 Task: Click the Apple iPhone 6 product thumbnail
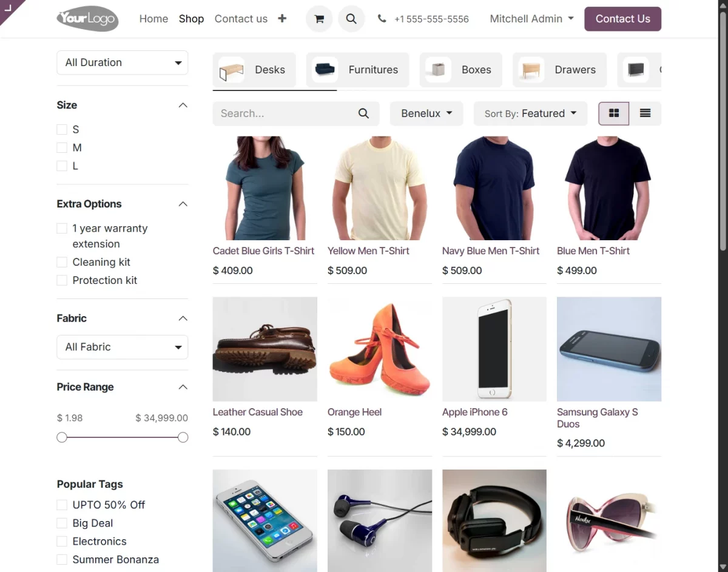[x=494, y=349]
